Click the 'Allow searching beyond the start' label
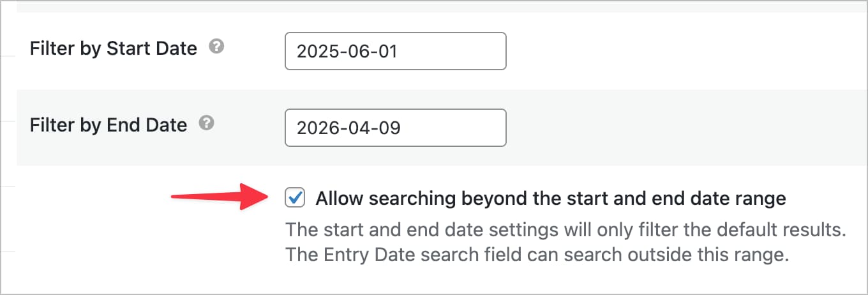The image size is (868, 295). pyautogui.click(x=550, y=199)
